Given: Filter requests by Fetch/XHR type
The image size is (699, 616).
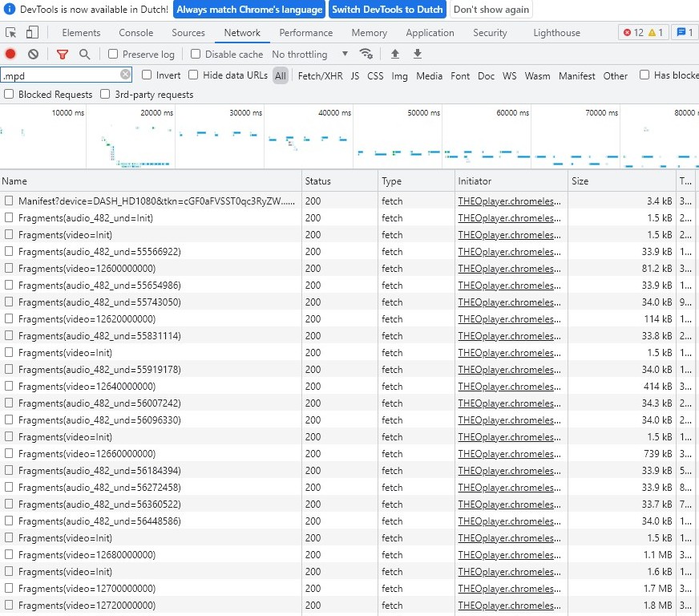Looking at the screenshot, I should click(x=319, y=75).
